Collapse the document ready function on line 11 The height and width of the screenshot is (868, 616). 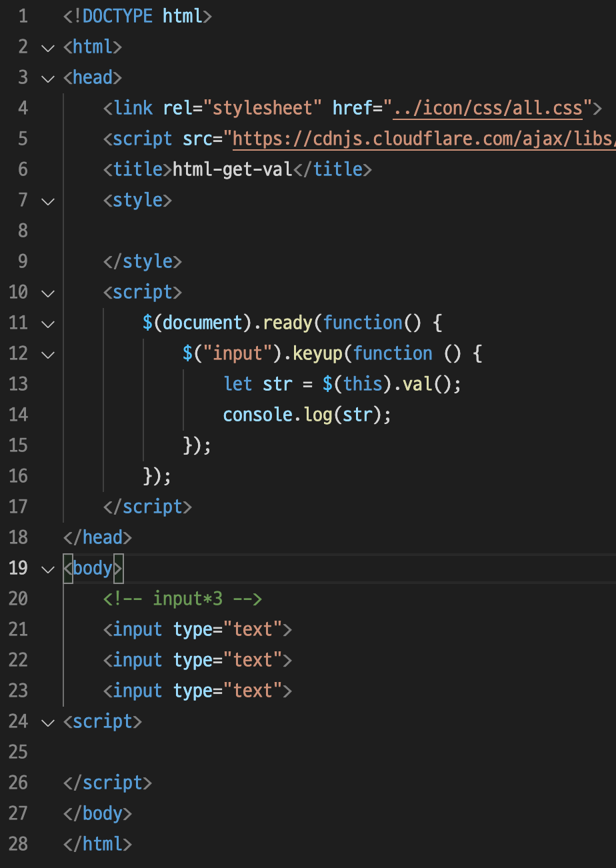point(47,323)
